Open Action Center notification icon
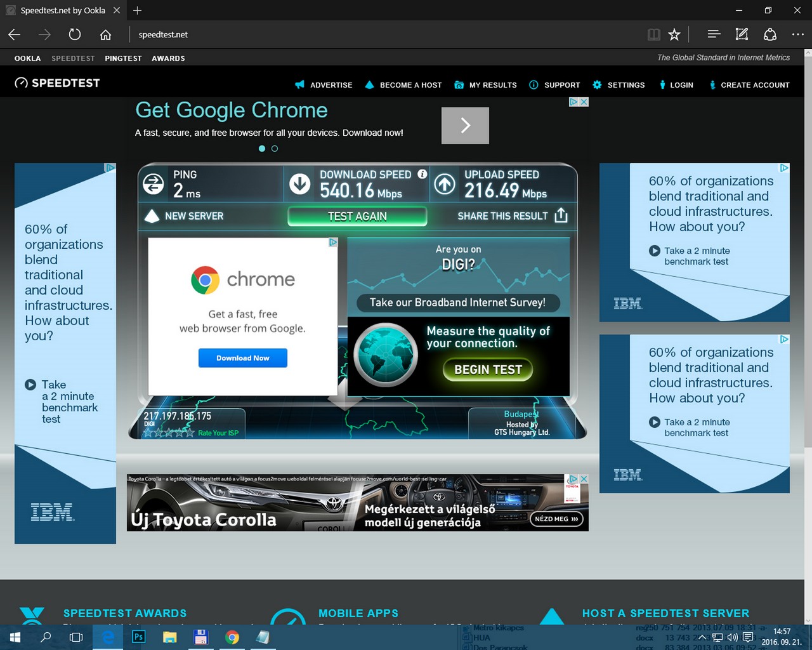 point(748,637)
